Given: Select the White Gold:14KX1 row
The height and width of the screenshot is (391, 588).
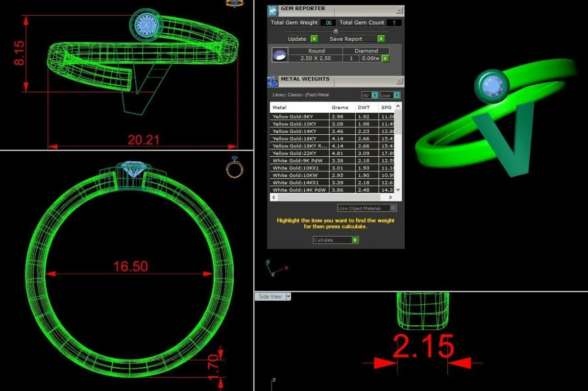Looking at the screenshot, I should coord(332,183).
